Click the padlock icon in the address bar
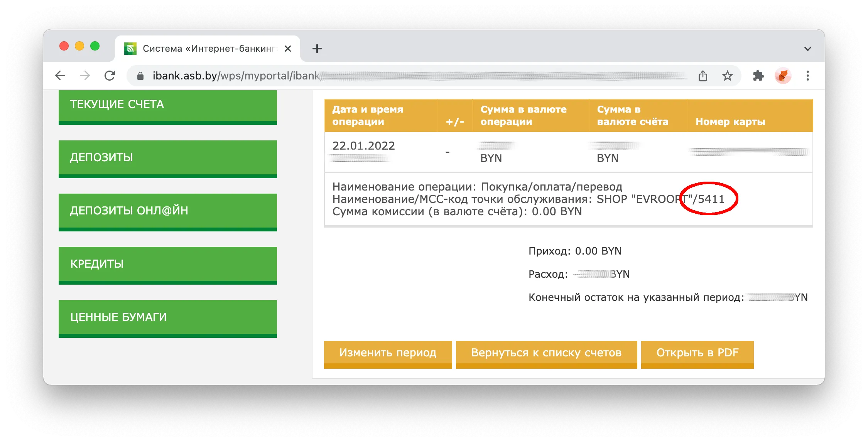Screen dimensions: 868x442 [140, 76]
